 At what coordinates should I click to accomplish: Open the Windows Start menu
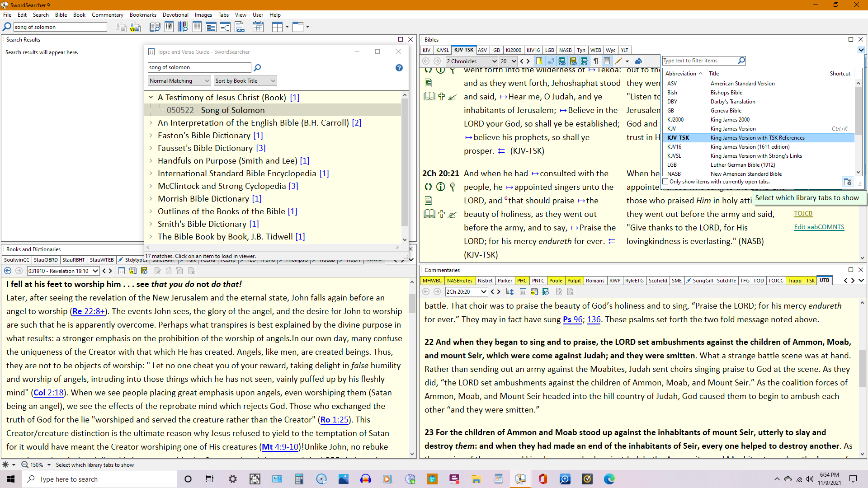pos(11,479)
